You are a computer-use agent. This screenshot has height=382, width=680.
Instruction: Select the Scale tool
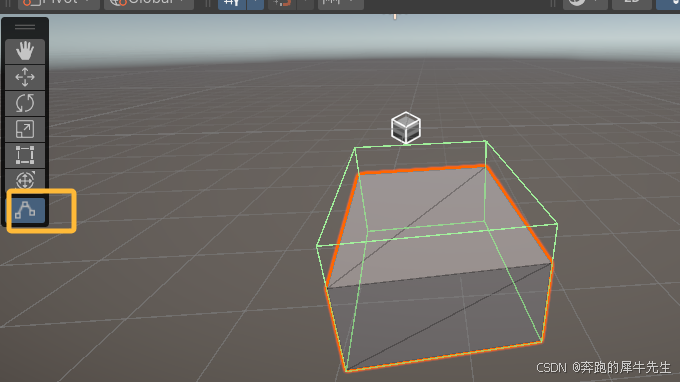(x=25, y=129)
